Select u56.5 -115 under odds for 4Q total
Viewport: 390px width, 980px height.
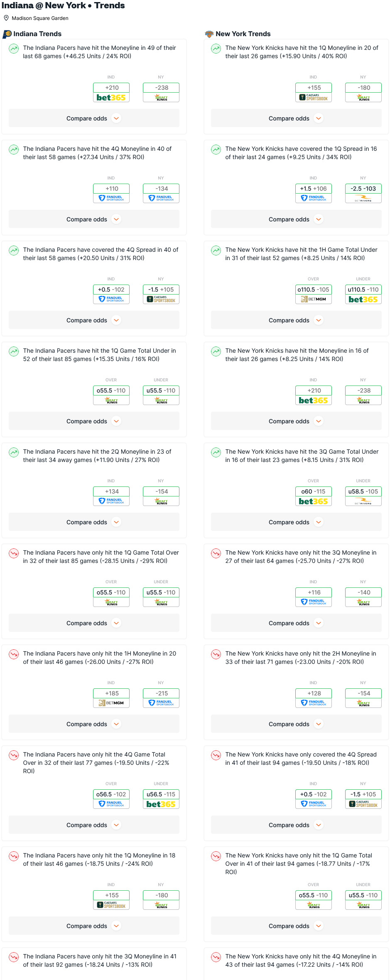pyautogui.click(x=161, y=794)
